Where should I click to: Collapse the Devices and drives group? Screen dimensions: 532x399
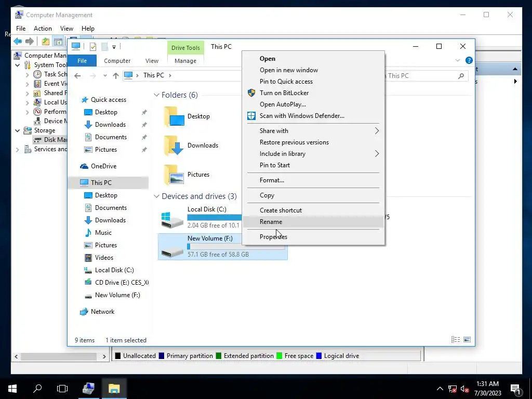coord(156,196)
